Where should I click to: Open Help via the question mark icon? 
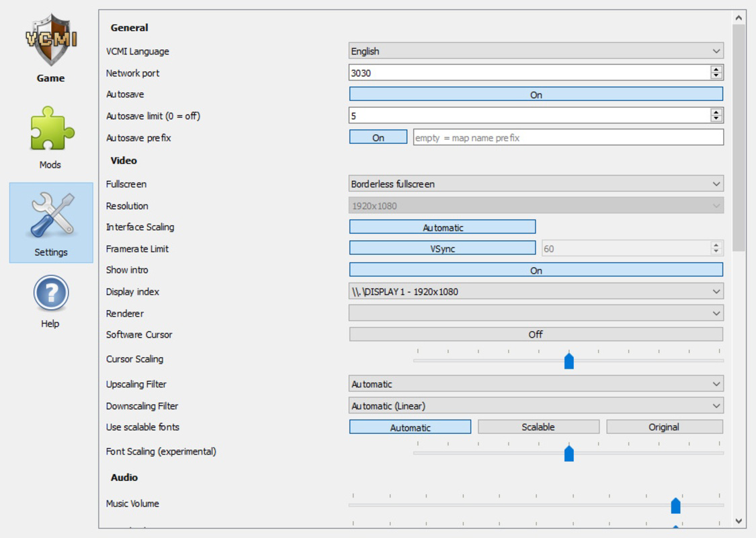[x=51, y=293]
